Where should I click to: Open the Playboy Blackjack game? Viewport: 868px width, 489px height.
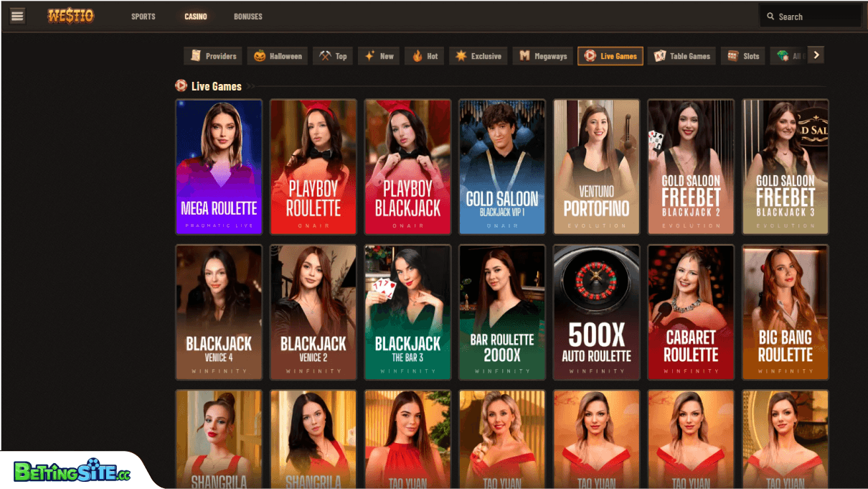[407, 167]
